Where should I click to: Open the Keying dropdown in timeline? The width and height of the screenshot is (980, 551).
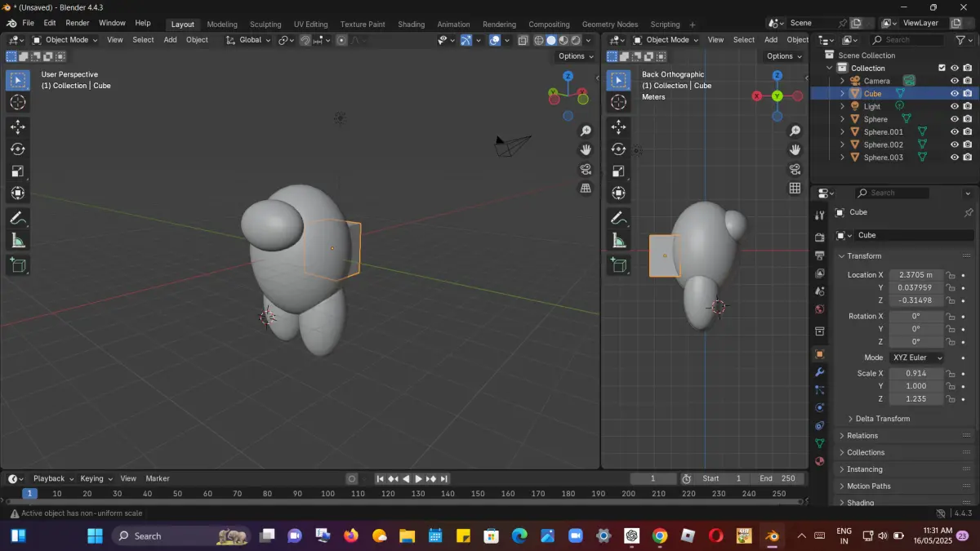96,478
